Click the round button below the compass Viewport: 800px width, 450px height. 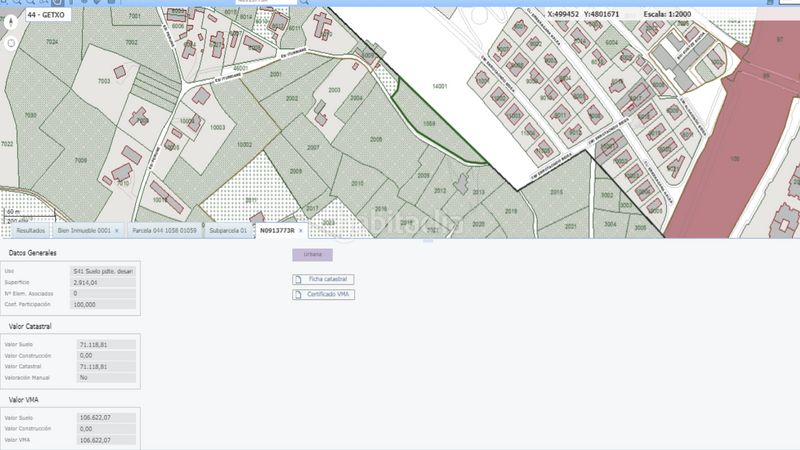pos(11,43)
